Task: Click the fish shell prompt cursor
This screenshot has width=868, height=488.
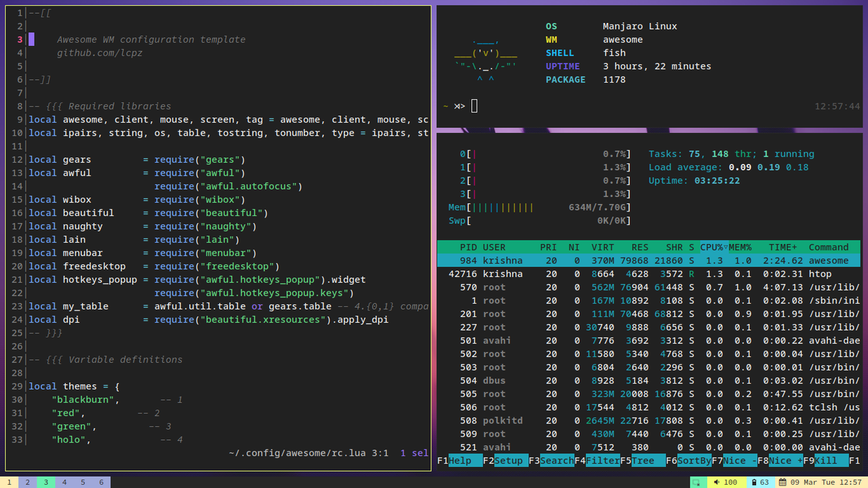Action: (475, 106)
